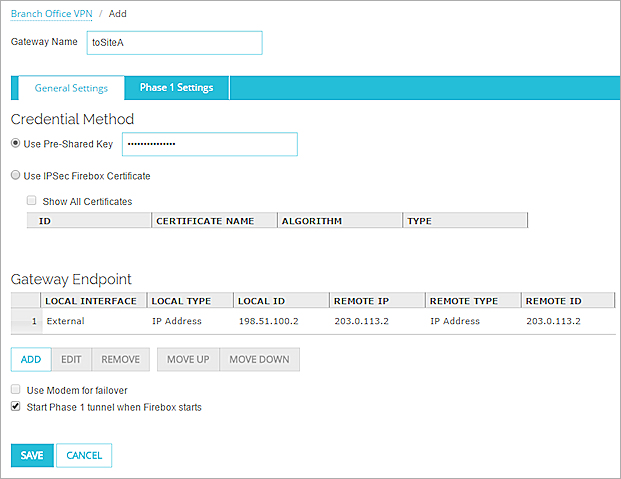Click the Certificate Name column header
The width and height of the screenshot is (621, 479).
pyautogui.click(x=214, y=221)
